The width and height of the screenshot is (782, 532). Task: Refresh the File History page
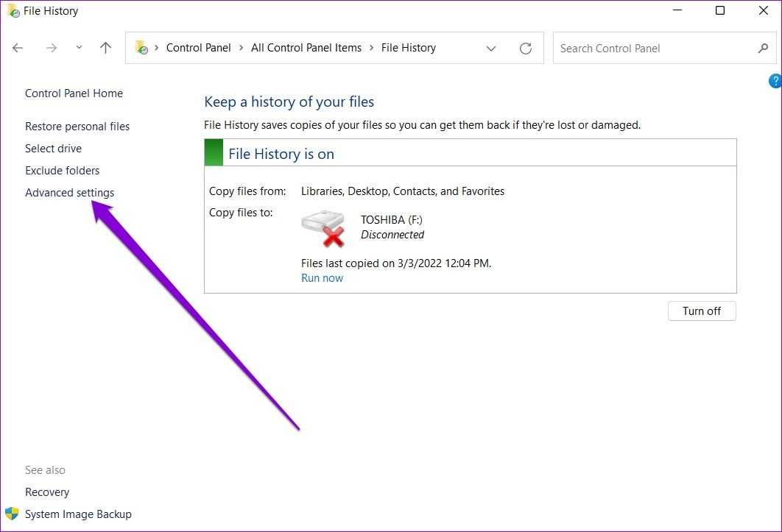click(525, 49)
